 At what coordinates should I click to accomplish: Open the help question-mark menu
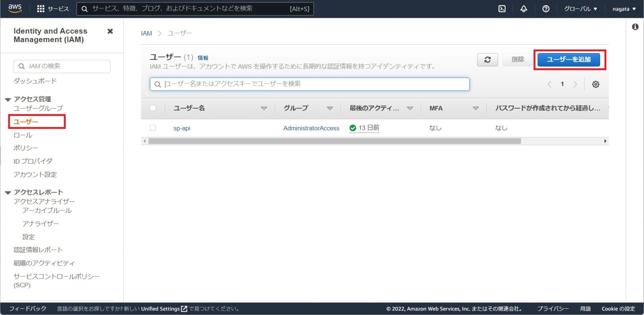coord(546,8)
